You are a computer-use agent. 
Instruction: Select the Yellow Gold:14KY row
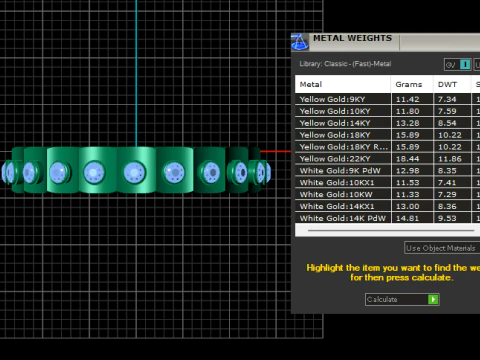tap(387, 123)
